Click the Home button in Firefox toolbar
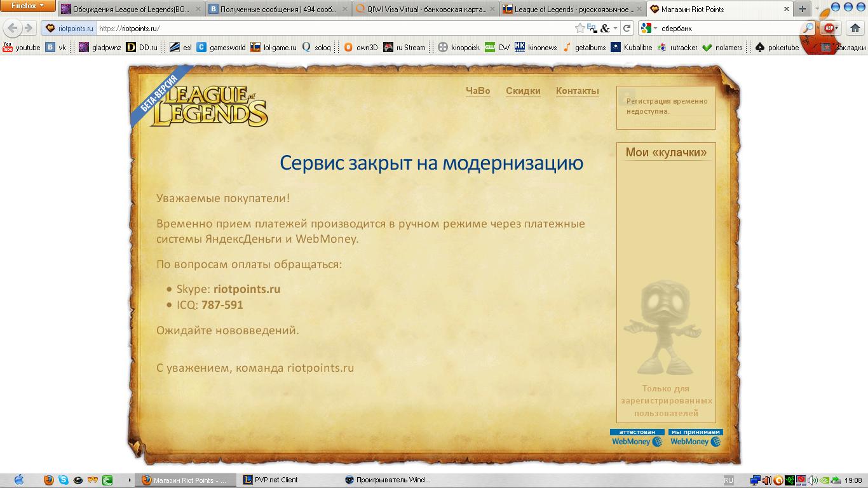868x488 pixels. click(x=855, y=28)
